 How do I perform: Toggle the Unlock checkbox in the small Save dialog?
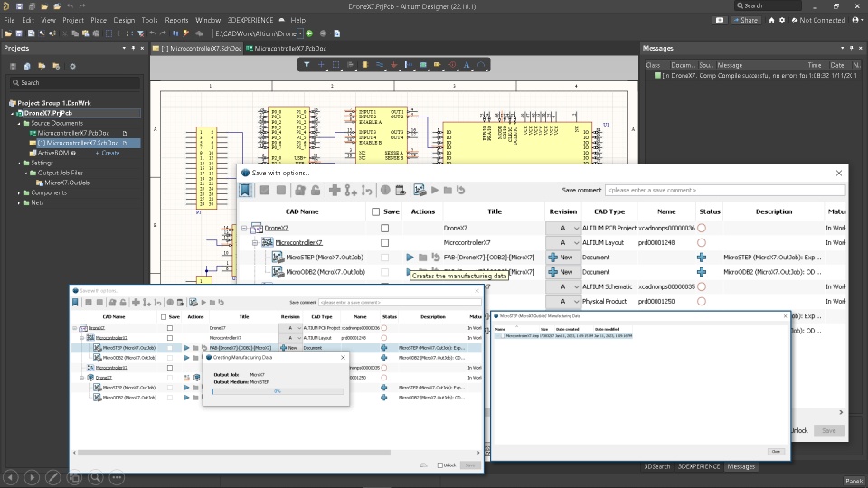[440, 465]
